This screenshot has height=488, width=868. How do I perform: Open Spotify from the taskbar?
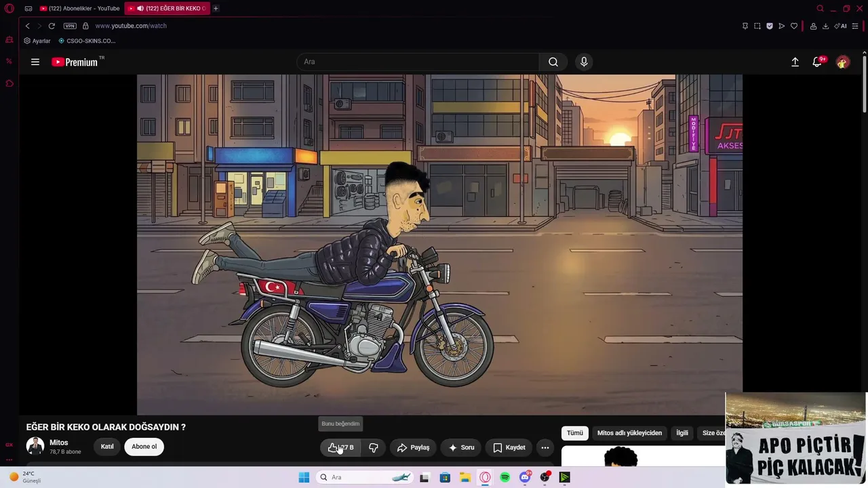click(505, 477)
